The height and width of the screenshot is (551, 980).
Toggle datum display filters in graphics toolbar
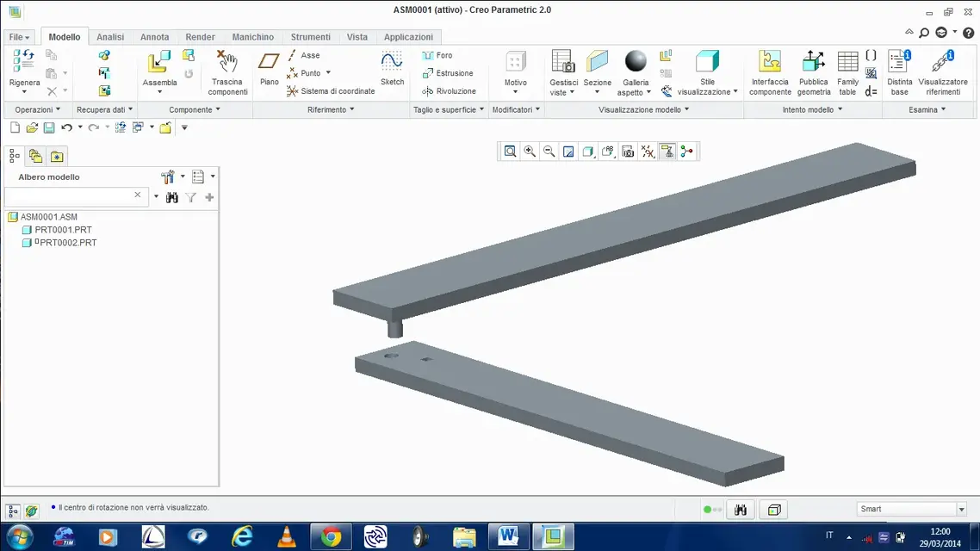[x=648, y=152]
